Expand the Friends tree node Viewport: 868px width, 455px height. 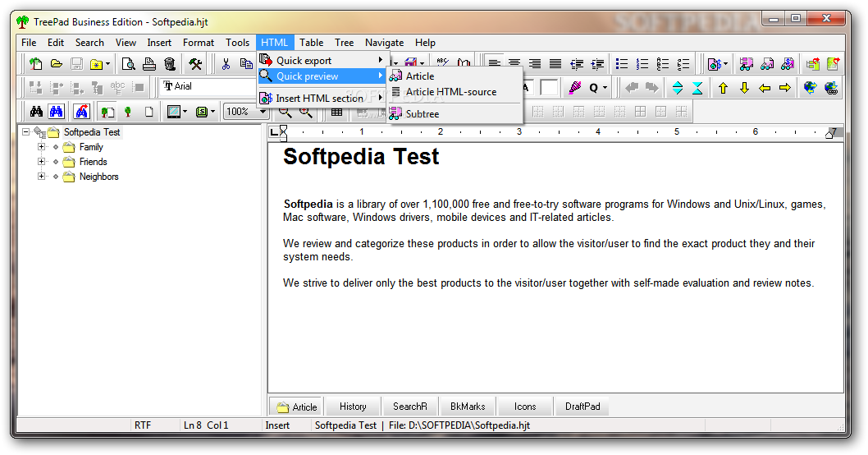tap(41, 161)
